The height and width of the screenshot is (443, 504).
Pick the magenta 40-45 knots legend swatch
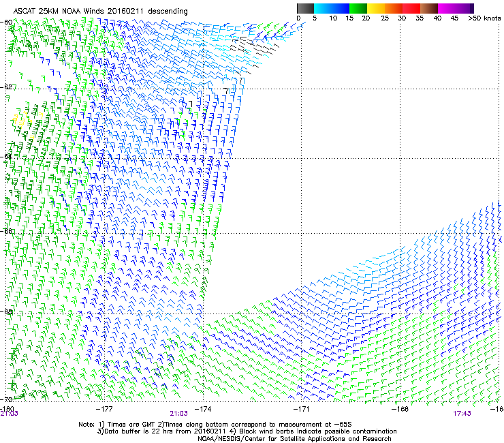pos(447,8)
